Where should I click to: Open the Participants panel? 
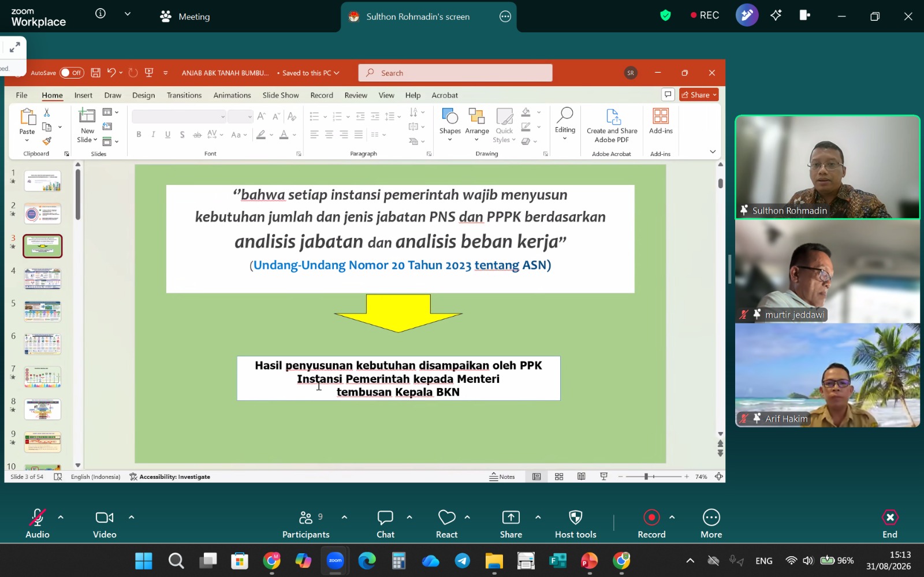(x=306, y=523)
